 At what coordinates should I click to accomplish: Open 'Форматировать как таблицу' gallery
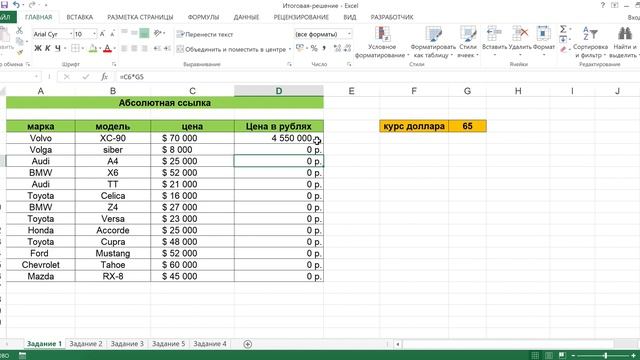433,42
